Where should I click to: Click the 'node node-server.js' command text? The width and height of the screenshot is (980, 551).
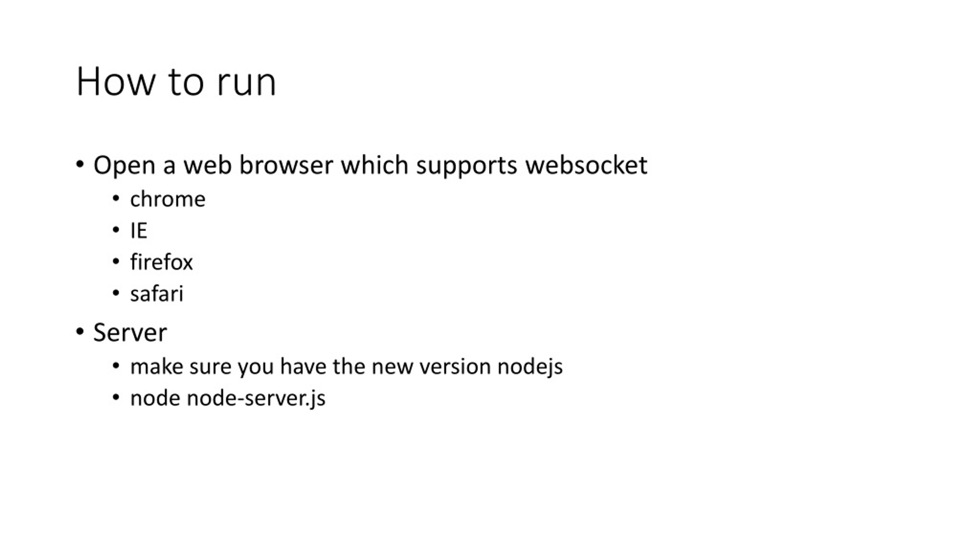[x=228, y=398]
